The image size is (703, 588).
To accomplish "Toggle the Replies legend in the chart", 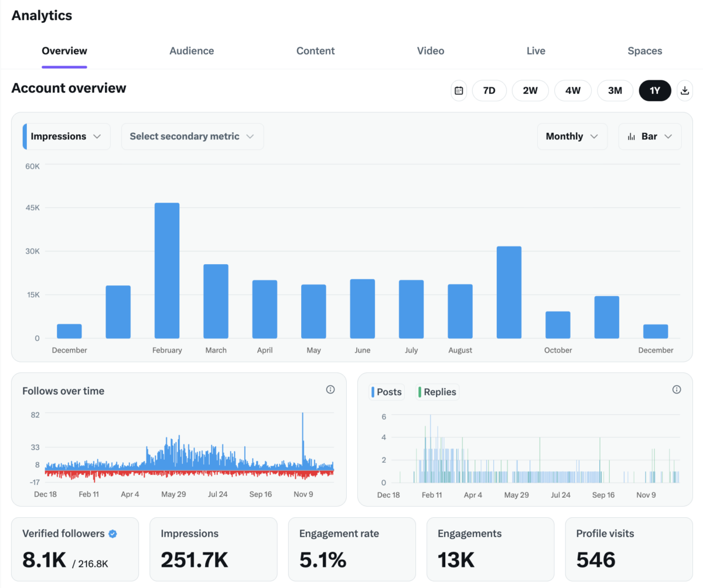I will (x=436, y=392).
